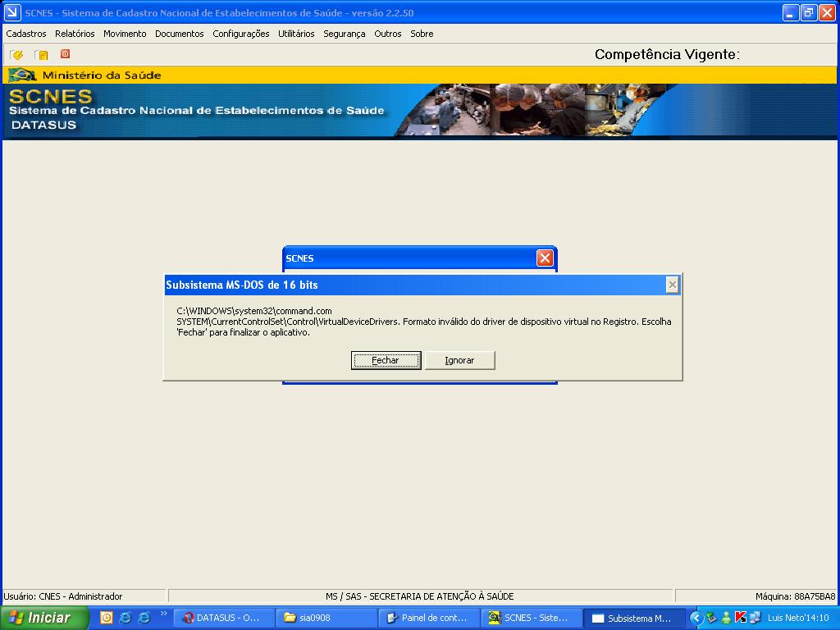This screenshot has width=840, height=630.
Task: Switch to the DATASUS taskbar window
Action: [x=224, y=618]
